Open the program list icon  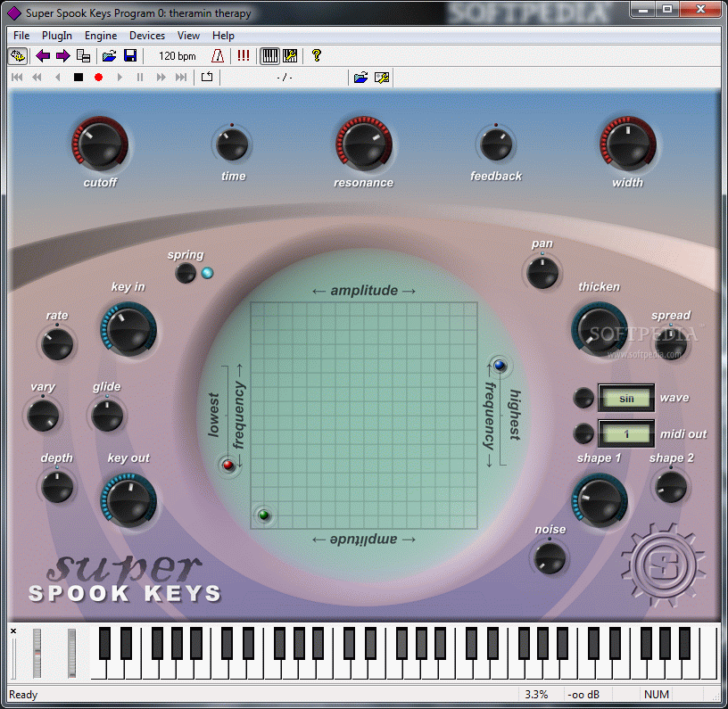pyautogui.click(x=83, y=56)
